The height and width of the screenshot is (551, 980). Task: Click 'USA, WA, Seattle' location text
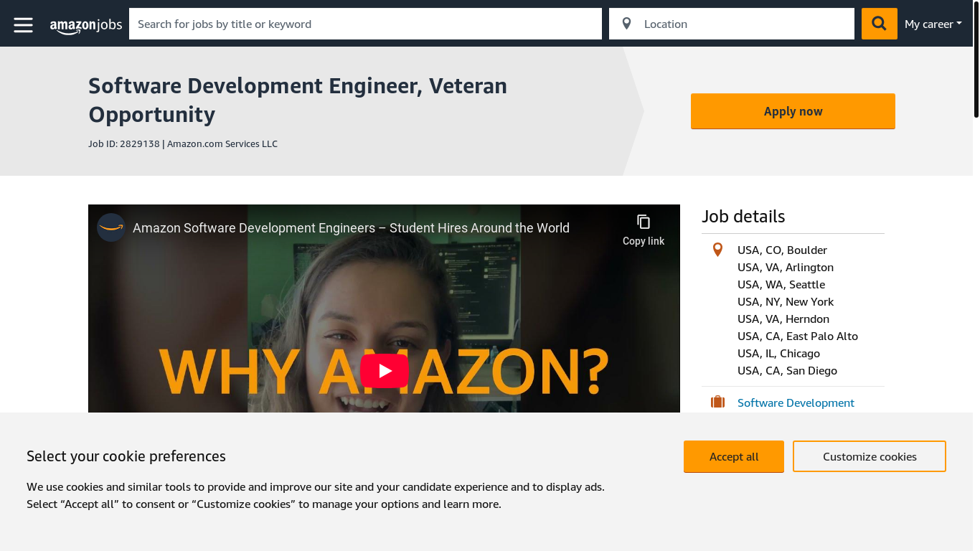click(x=781, y=284)
